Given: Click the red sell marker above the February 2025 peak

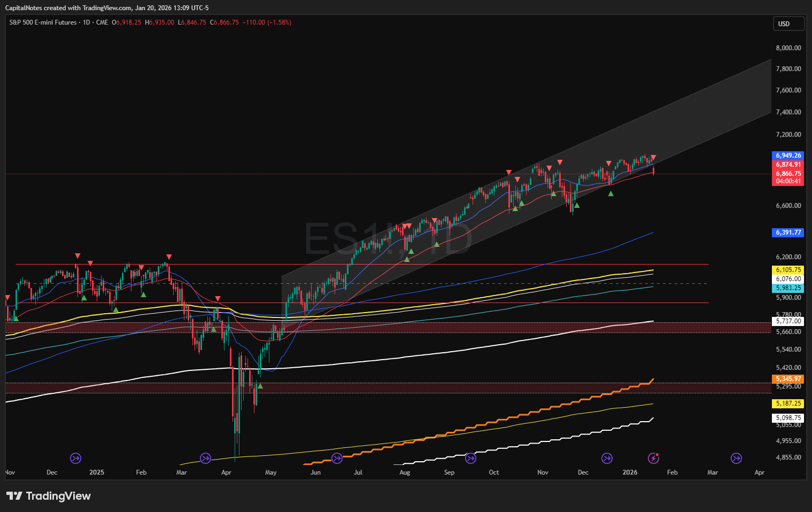Looking at the screenshot, I should [x=169, y=257].
